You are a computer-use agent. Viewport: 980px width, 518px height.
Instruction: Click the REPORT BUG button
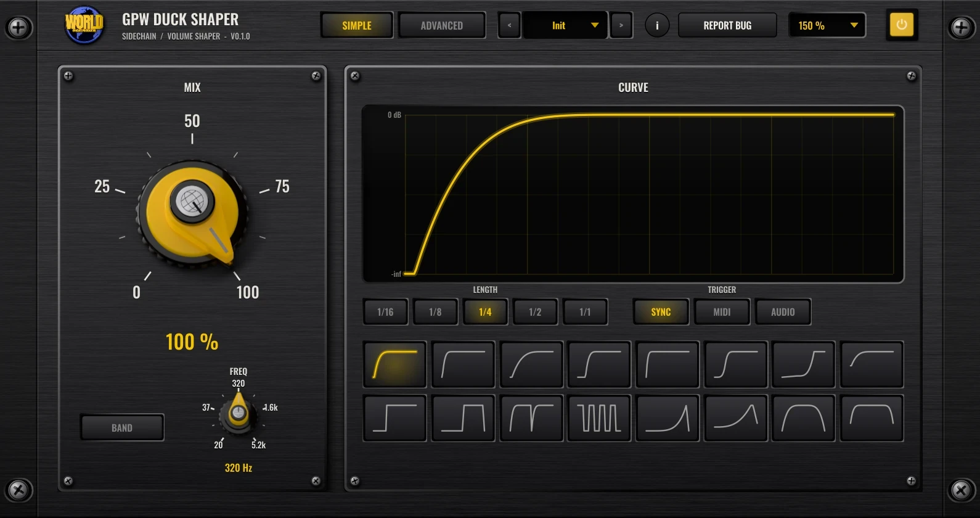point(727,25)
